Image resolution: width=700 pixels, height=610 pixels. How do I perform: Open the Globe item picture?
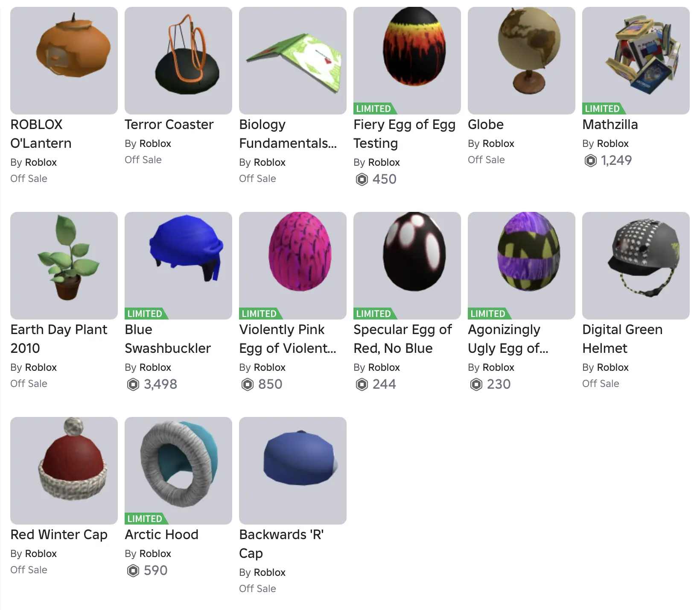click(522, 61)
